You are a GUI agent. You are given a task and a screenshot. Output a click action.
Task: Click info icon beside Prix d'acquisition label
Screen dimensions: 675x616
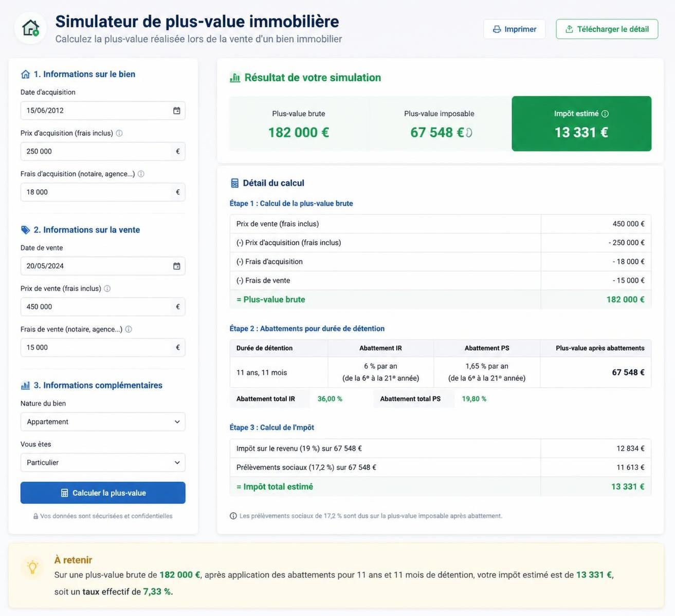[x=119, y=133]
